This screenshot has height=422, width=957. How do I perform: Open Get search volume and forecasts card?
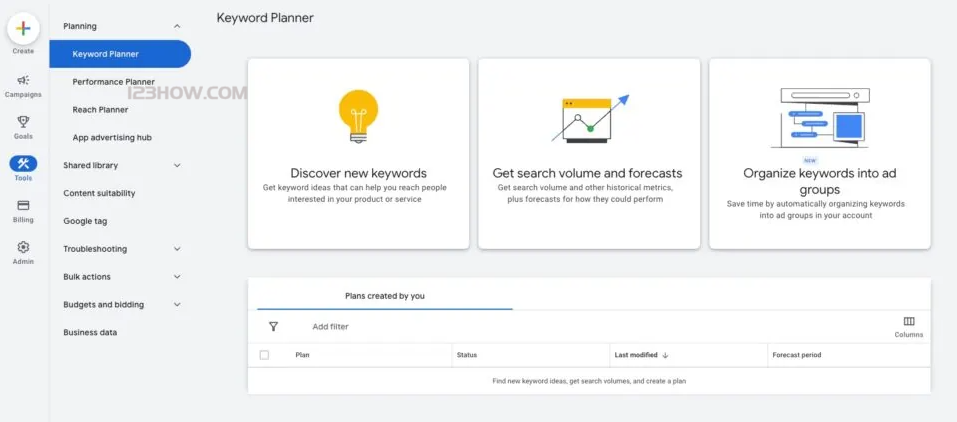[x=588, y=153]
